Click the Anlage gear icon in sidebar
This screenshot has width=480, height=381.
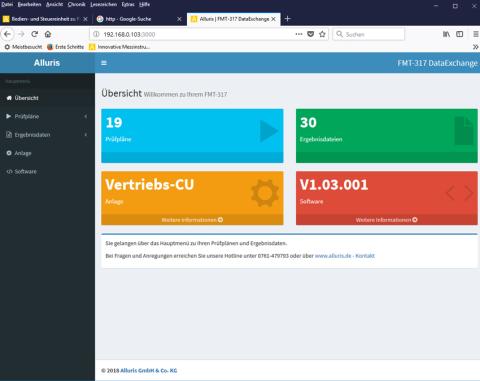9,153
